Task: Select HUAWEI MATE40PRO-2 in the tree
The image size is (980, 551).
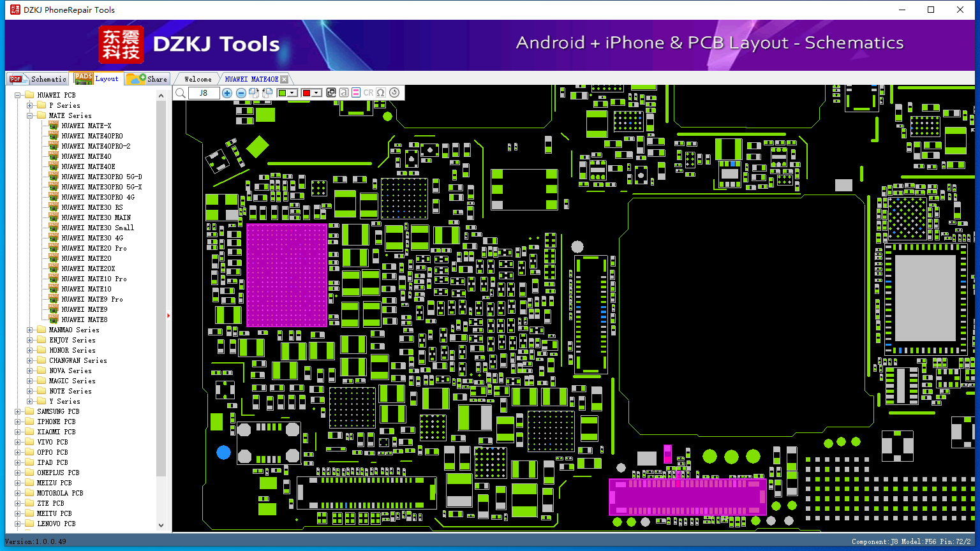Action: tap(96, 146)
